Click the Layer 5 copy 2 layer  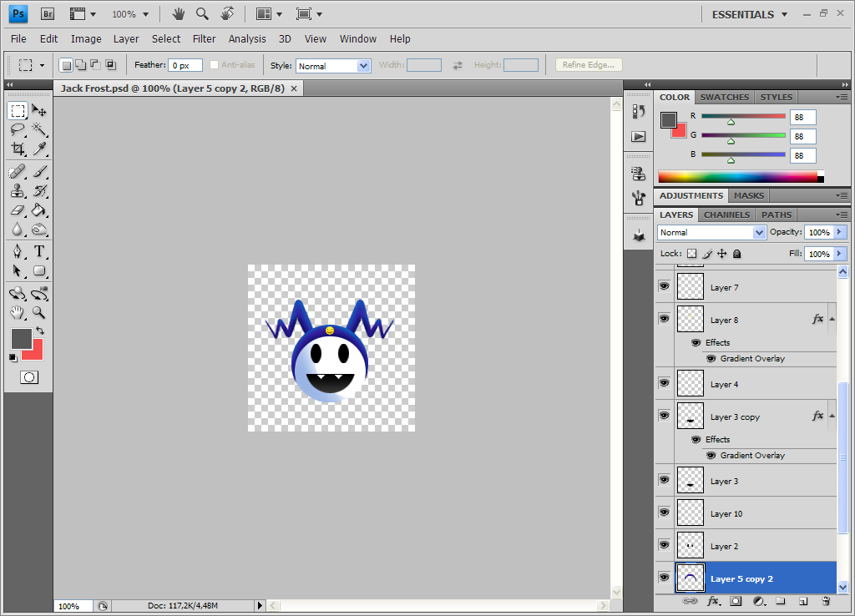[756, 578]
